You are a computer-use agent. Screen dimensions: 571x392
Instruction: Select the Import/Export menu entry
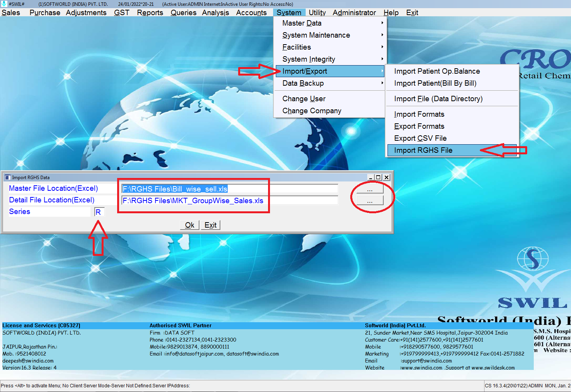pyautogui.click(x=330, y=71)
